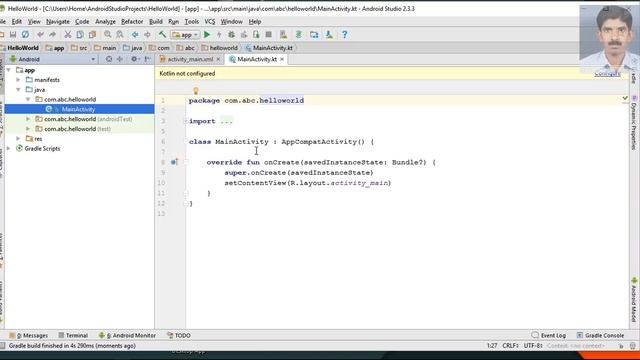
Task: Expand the manifests folder node
Action: pos(18,80)
